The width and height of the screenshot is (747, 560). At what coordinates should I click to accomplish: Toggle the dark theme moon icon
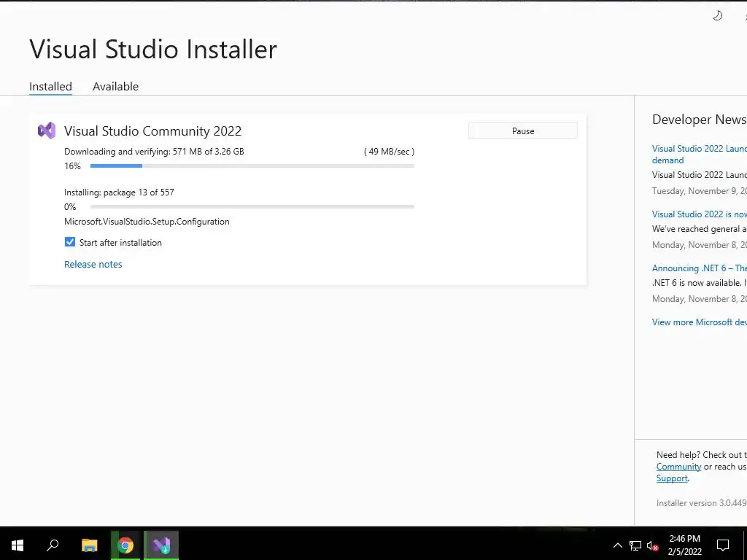click(718, 16)
